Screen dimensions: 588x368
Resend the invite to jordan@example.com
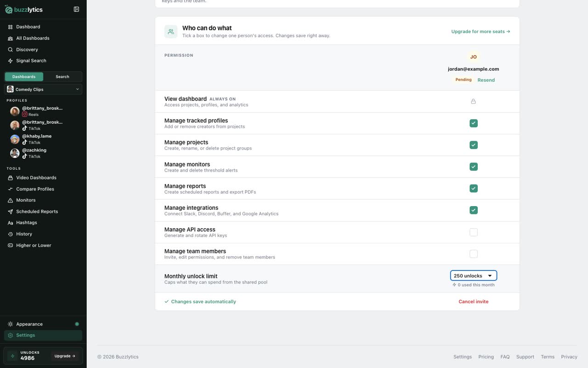pos(486,80)
